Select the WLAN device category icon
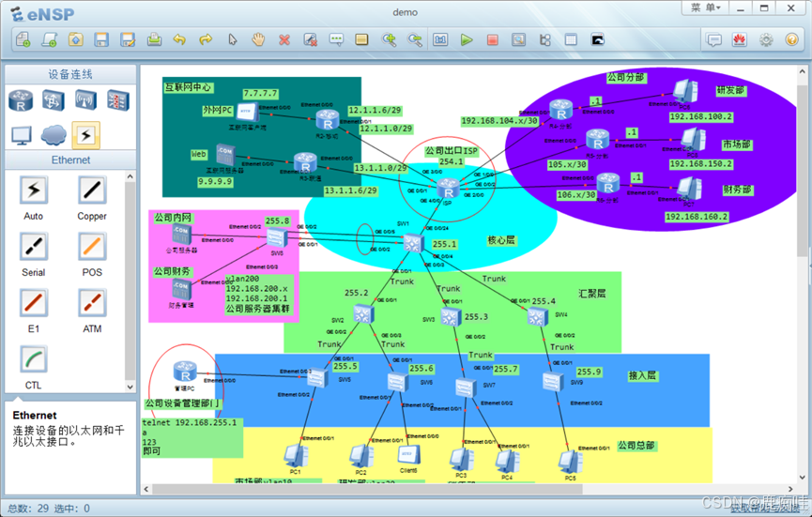 click(x=85, y=100)
